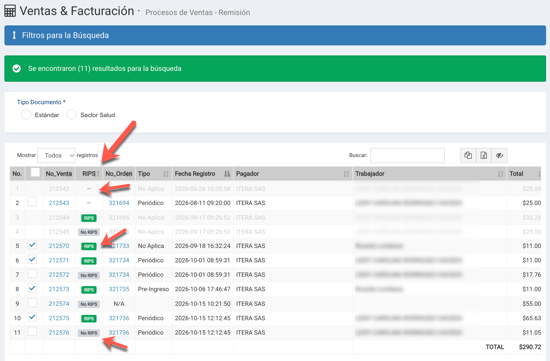550x361 pixels.
Task: Open the Mostrar registros dropdown
Action: 56,155
